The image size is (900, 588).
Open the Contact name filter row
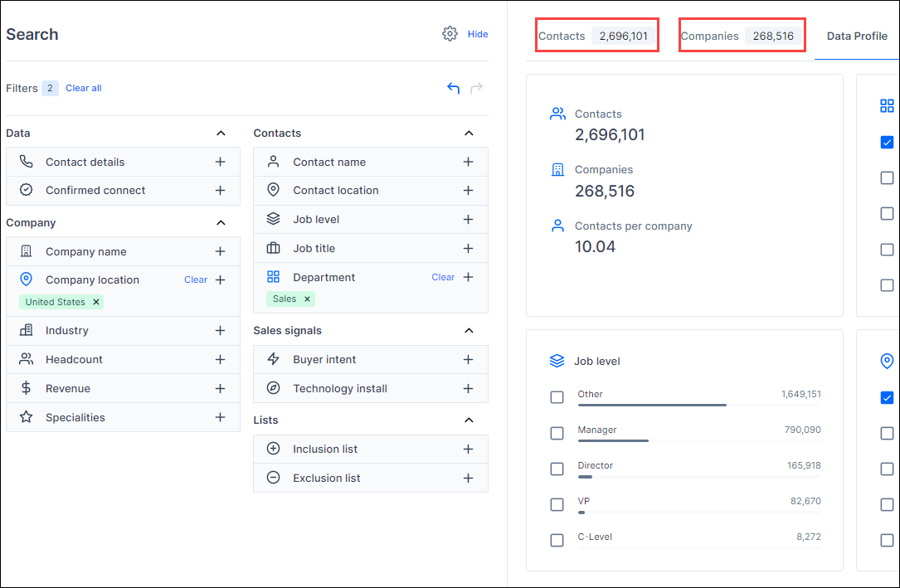(x=371, y=162)
